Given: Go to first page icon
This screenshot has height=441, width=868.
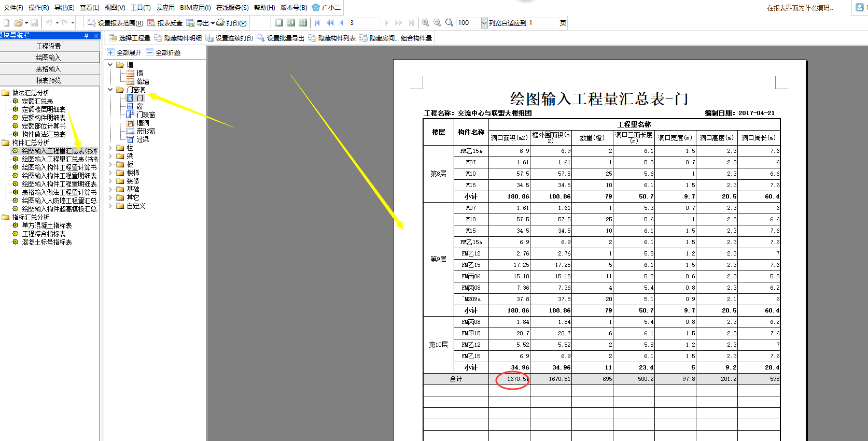Looking at the screenshot, I should (317, 23).
